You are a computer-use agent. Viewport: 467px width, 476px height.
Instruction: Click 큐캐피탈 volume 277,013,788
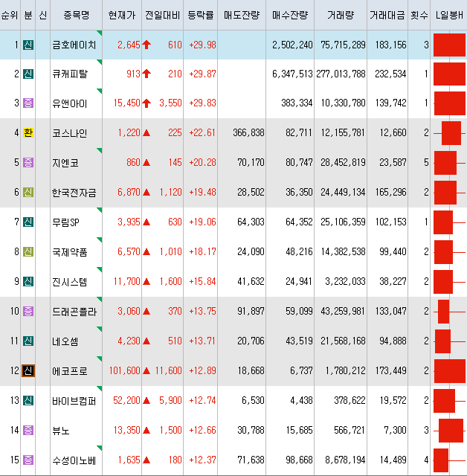click(341, 74)
